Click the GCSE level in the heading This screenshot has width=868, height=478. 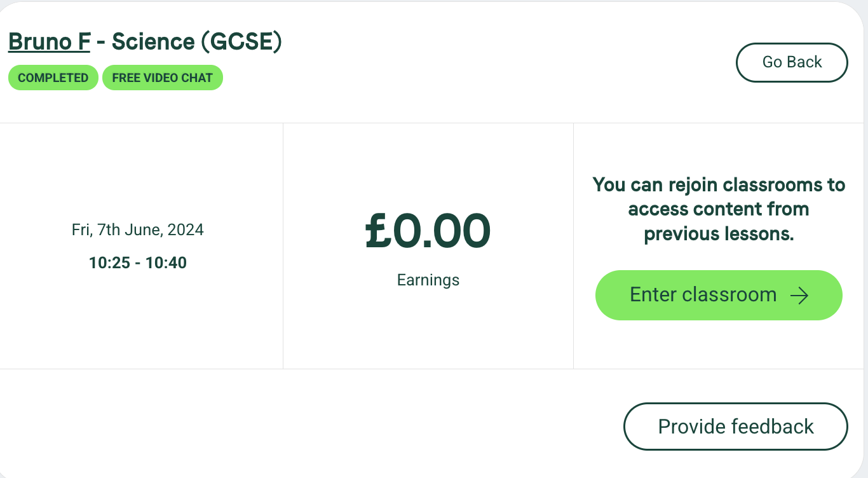point(241,42)
